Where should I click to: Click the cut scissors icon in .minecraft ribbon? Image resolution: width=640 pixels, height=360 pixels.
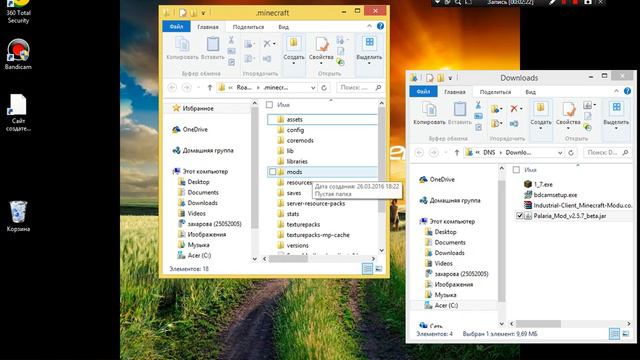231,40
